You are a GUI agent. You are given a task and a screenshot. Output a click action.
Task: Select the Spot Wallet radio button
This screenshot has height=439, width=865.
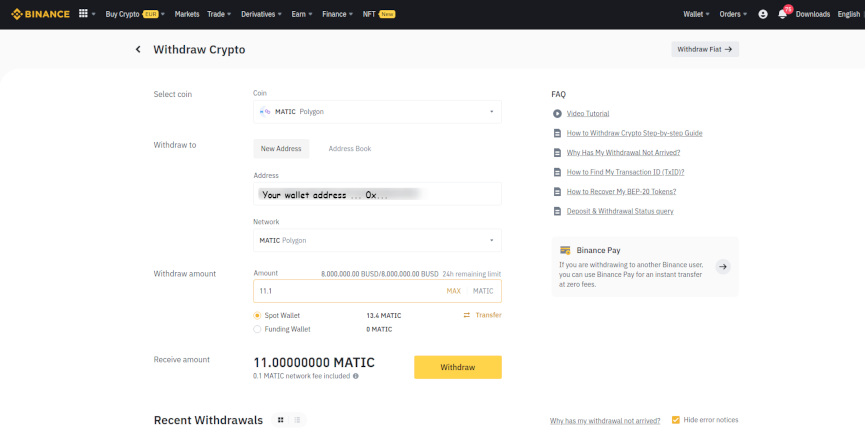click(257, 315)
